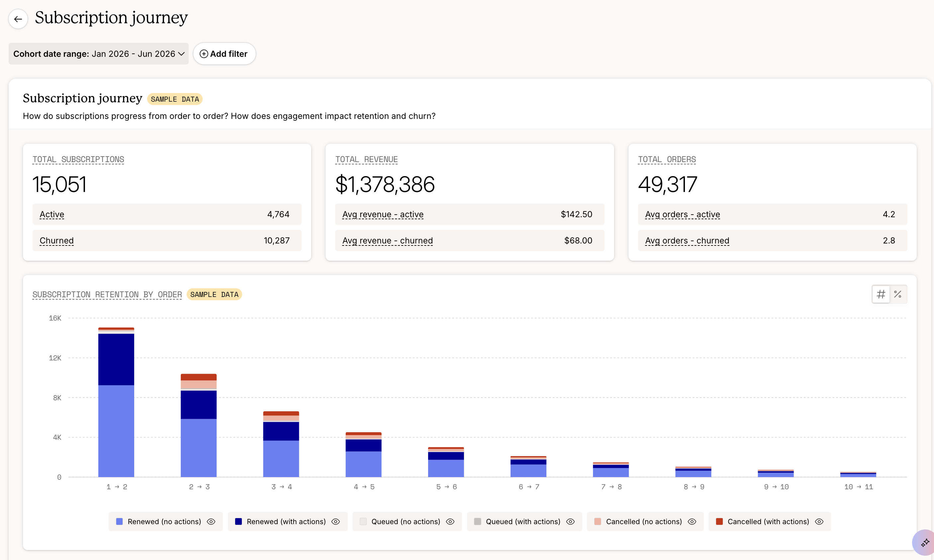Click the Churned subscriptions row
The height and width of the screenshot is (560, 934).
[167, 240]
